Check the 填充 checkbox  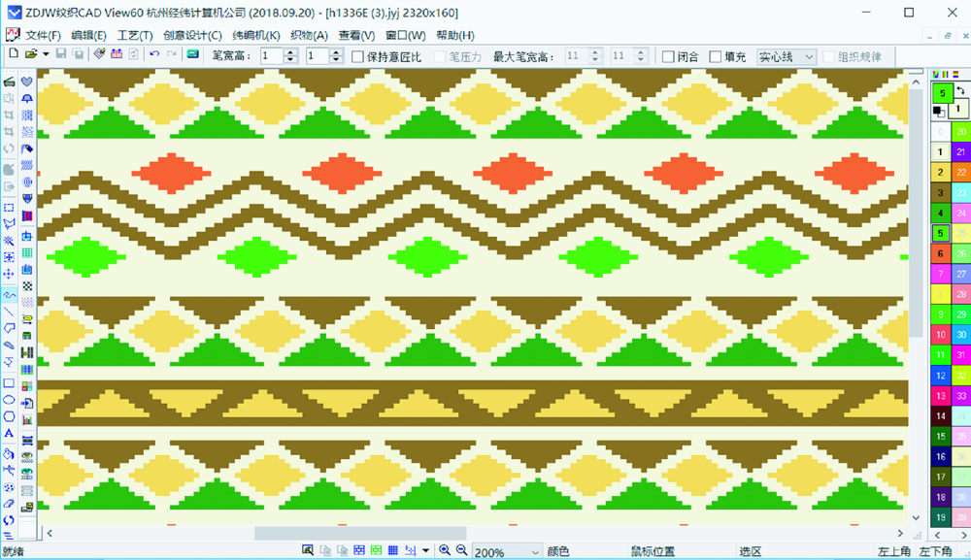716,57
